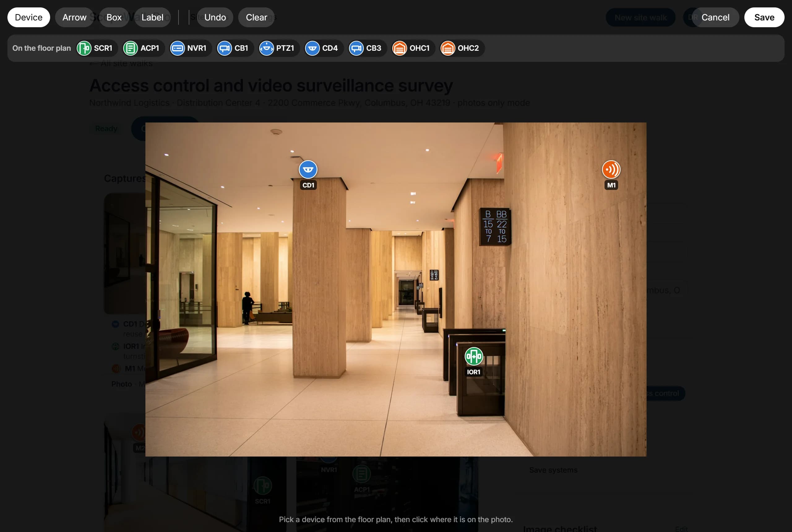Select the M1 motion sensor marker on photo

[x=611, y=169]
